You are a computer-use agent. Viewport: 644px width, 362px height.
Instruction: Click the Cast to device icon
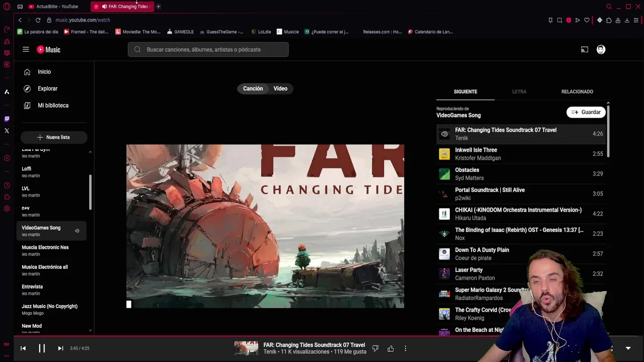coord(584,49)
